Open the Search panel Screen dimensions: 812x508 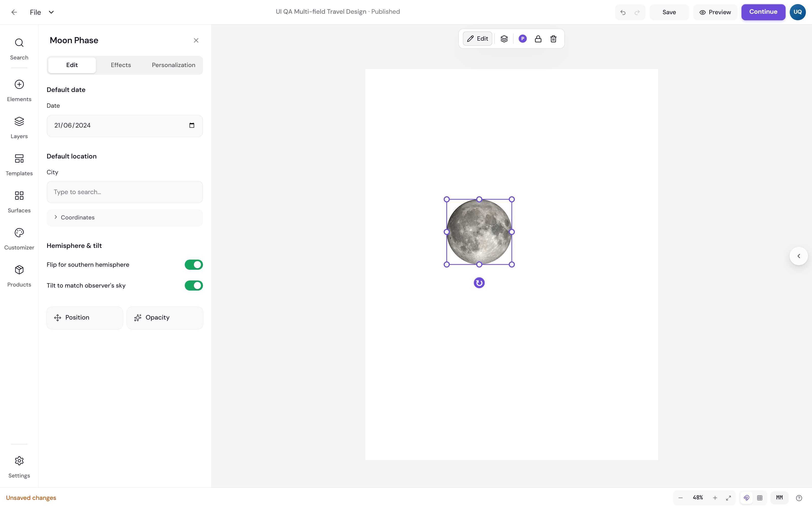(19, 49)
